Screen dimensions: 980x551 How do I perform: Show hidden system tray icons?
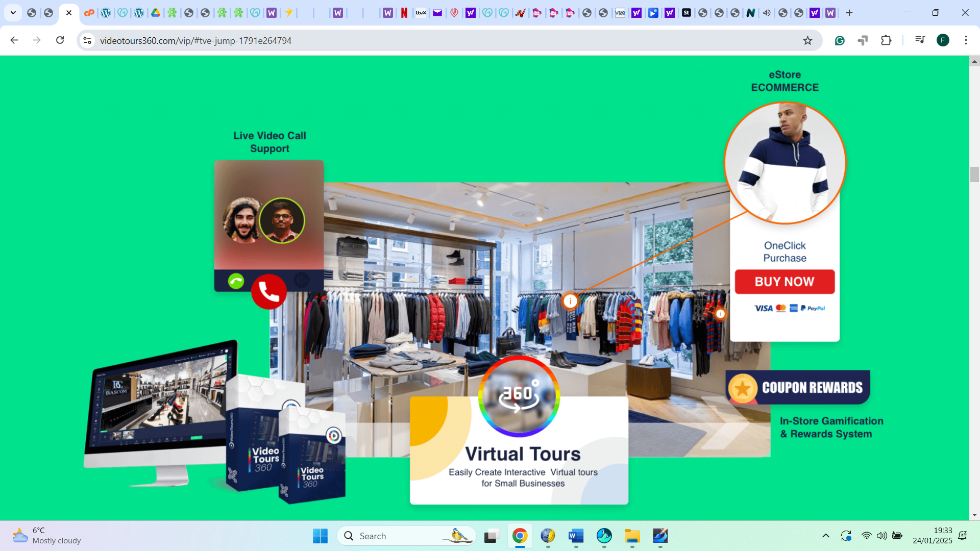825,536
